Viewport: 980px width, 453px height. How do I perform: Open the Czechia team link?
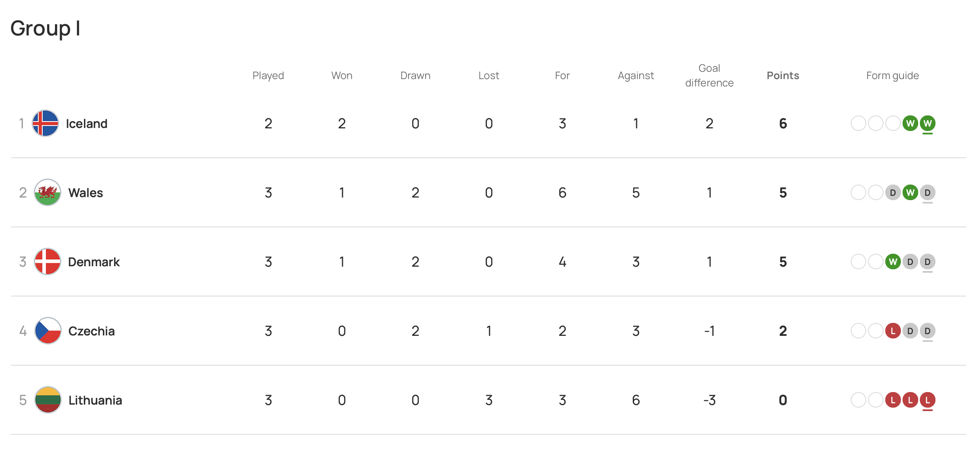point(91,331)
